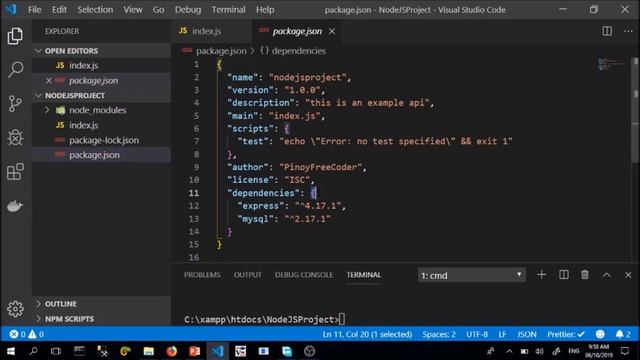640x360 pixels.
Task: Open the Manage gear menu
Action: tap(15, 309)
